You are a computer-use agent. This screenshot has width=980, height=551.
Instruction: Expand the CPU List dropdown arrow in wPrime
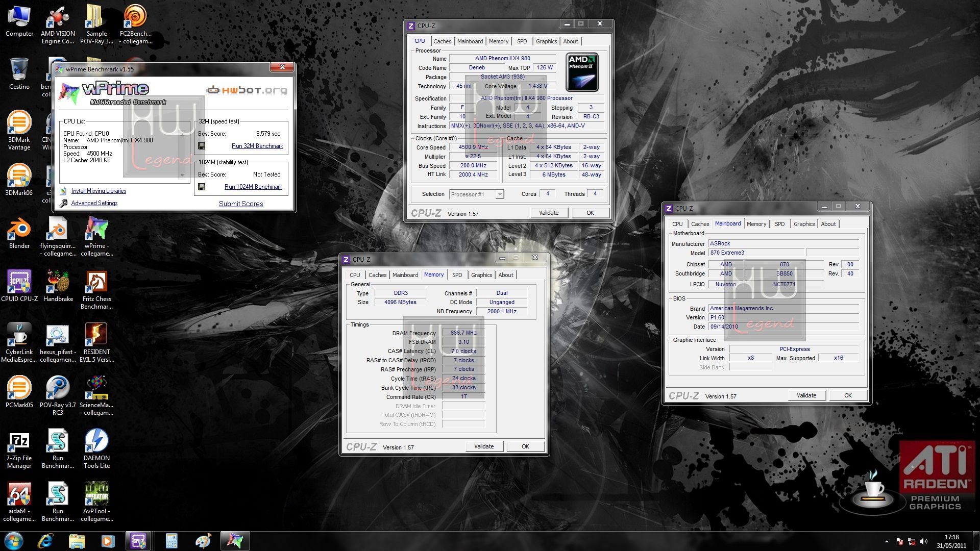(x=182, y=175)
